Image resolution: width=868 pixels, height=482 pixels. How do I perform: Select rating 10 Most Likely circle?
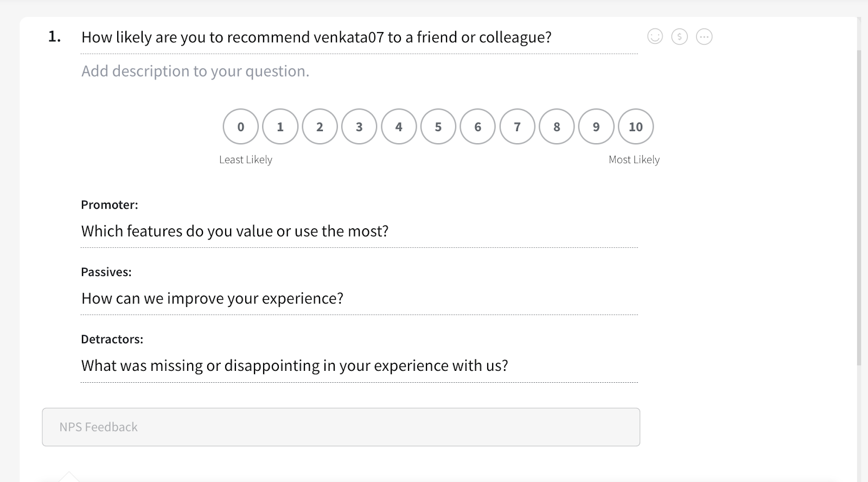[x=635, y=126]
